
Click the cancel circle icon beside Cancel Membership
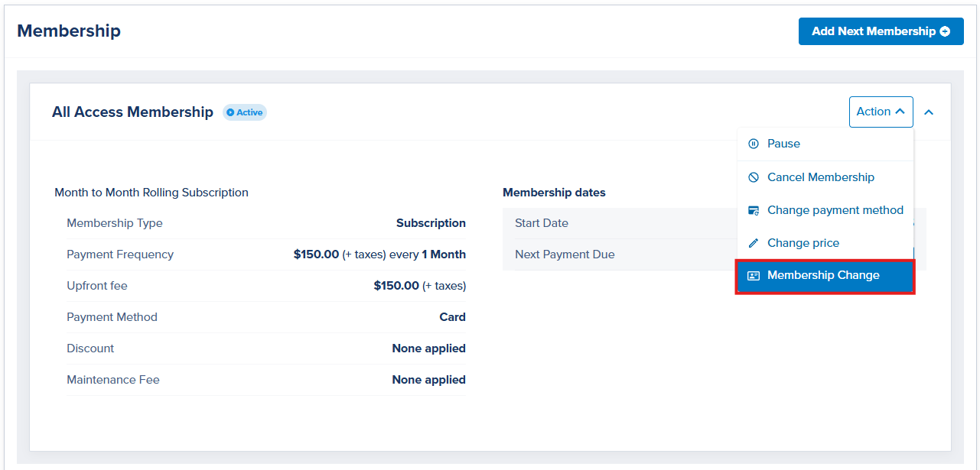tap(754, 177)
